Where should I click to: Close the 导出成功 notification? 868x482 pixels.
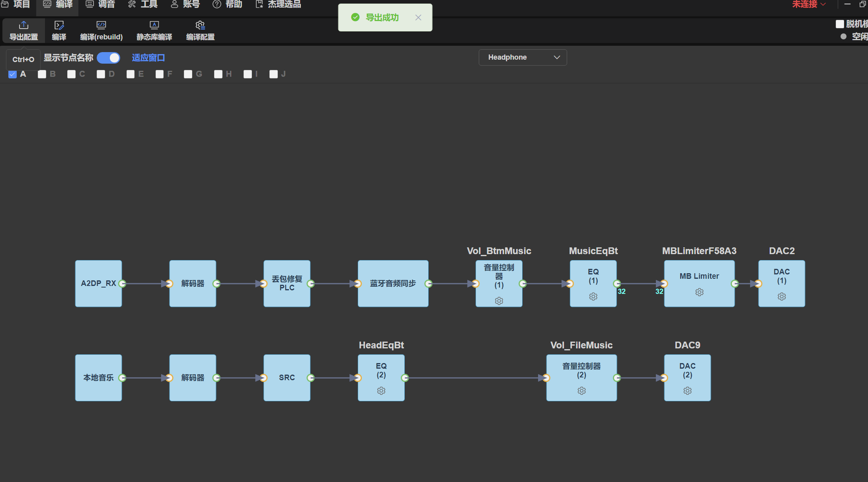tap(418, 17)
